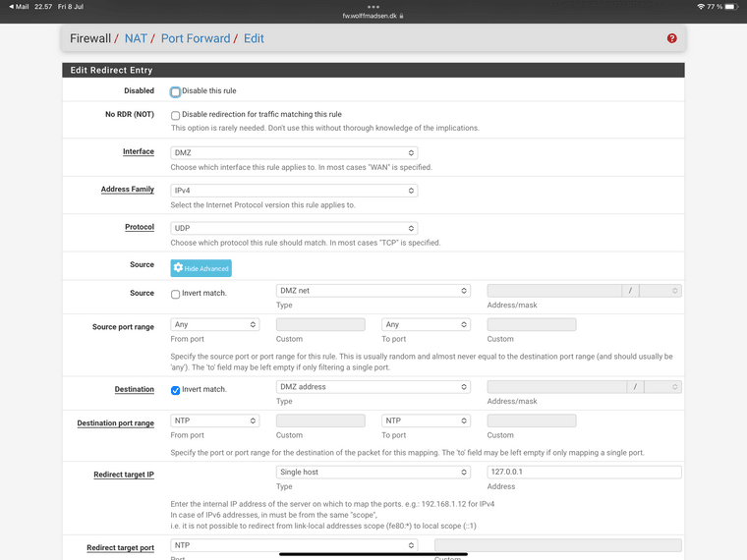Click the Redirect target IP label

124,475
